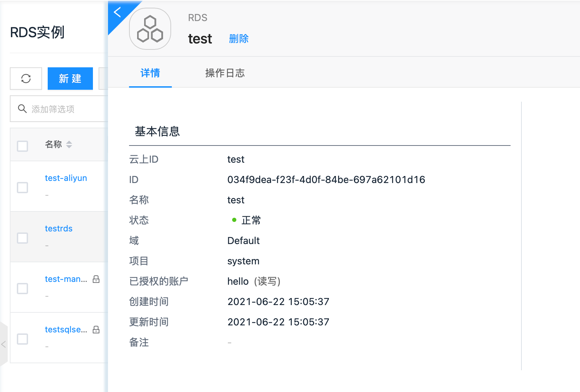The height and width of the screenshot is (392, 580).
Task: Focus the 添加筛选项 filter input
Action: [x=67, y=109]
